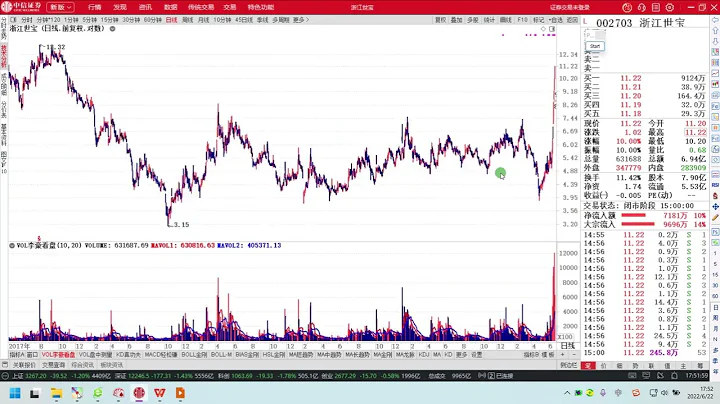Click 证券交易未登录 login link
This screenshot has height=404, width=720.
(570, 7)
